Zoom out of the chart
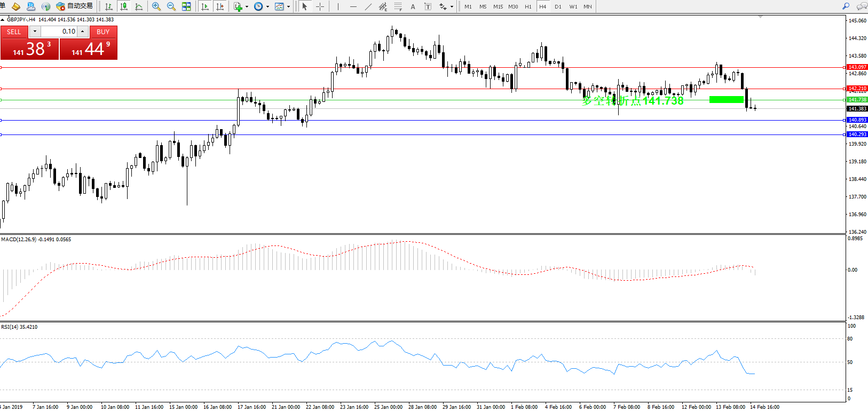The height and width of the screenshot is (412, 868). click(171, 6)
